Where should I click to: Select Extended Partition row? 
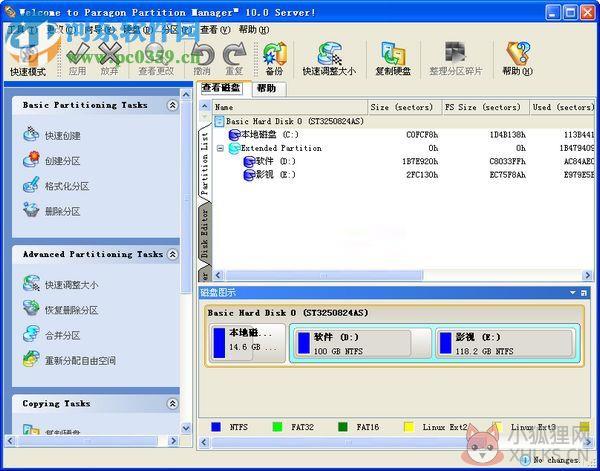404,148
